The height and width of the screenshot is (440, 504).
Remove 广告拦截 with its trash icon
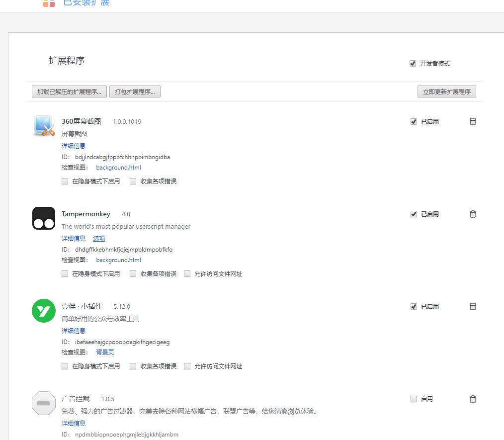click(x=473, y=399)
